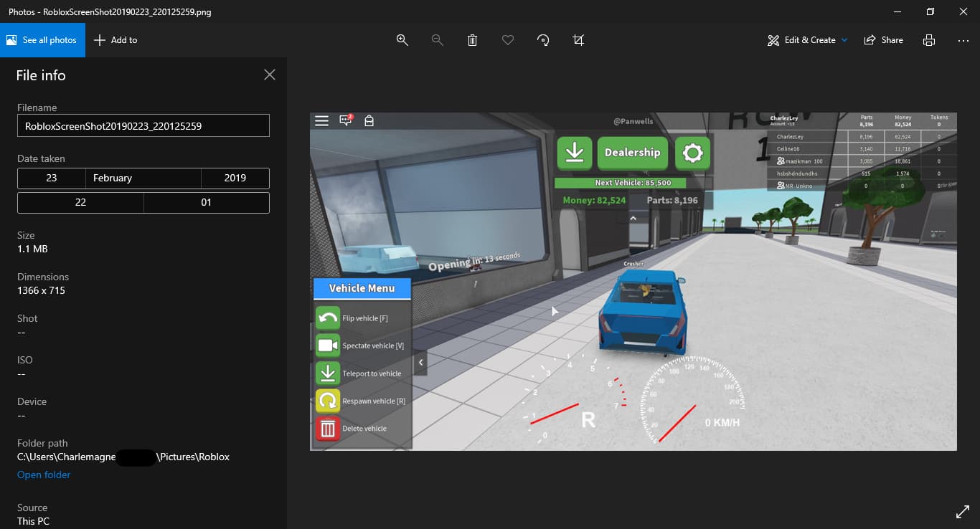Click the Roblox hamburger menu icon in photo

pos(321,121)
